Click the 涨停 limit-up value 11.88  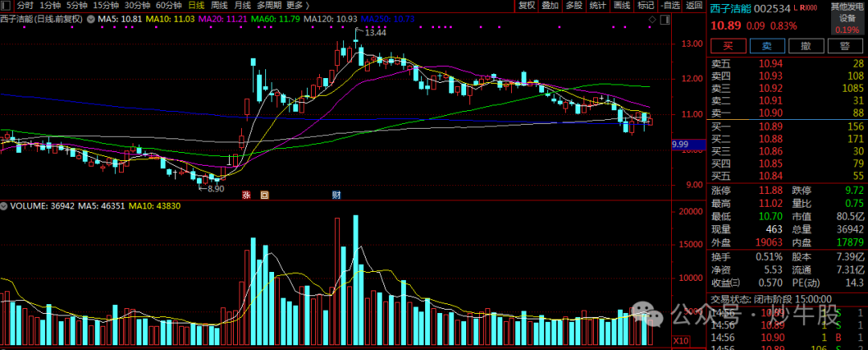click(771, 191)
